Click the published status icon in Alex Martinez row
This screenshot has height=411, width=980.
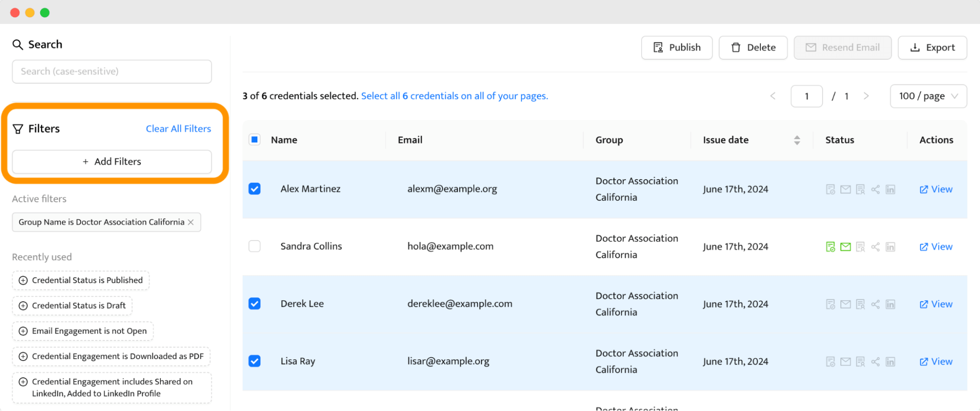coord(830,190)
